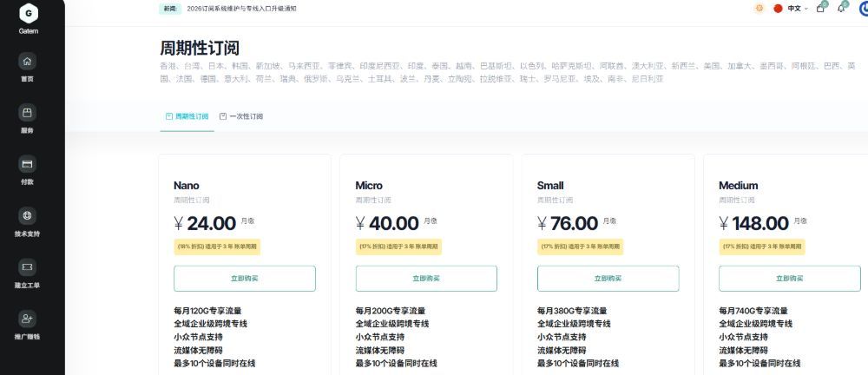This screenshot has width=868, height=375.
Task: Click 立即购买 for the Nano plan
Action: coord(244,279)
